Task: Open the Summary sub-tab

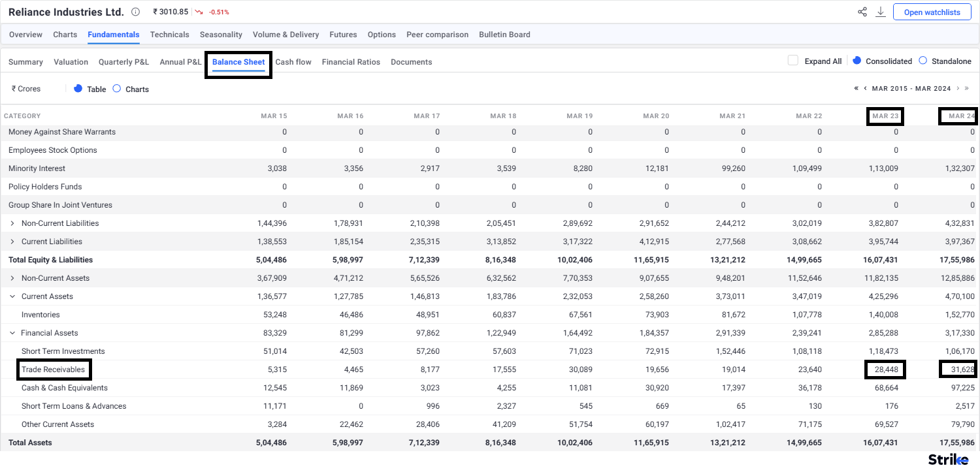Action: tap(25, 62)
